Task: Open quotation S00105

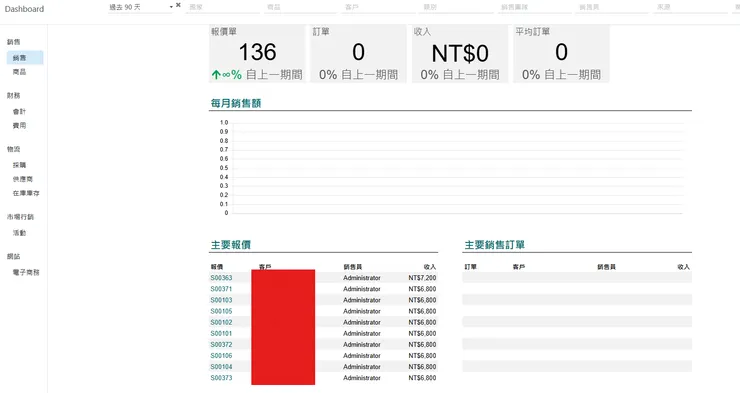Action: 221,311
